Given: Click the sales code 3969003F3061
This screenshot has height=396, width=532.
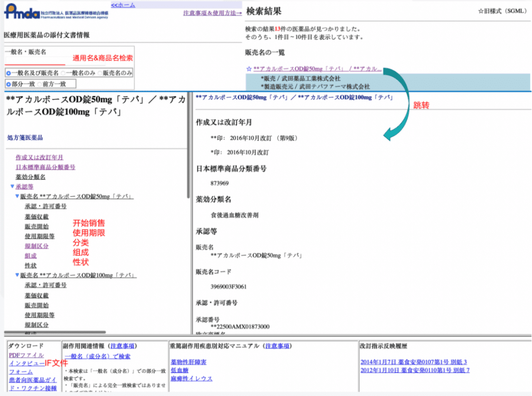Looking at the screenshot, I should pos(229,287).
